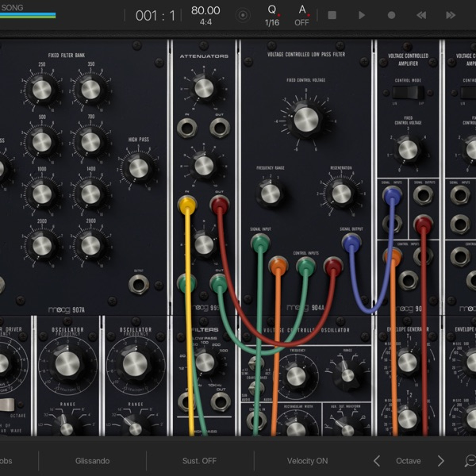Click the red plug in filter Control Inputs
The width and height of the screenshot is (476, 476).
[x=333, y=266]
